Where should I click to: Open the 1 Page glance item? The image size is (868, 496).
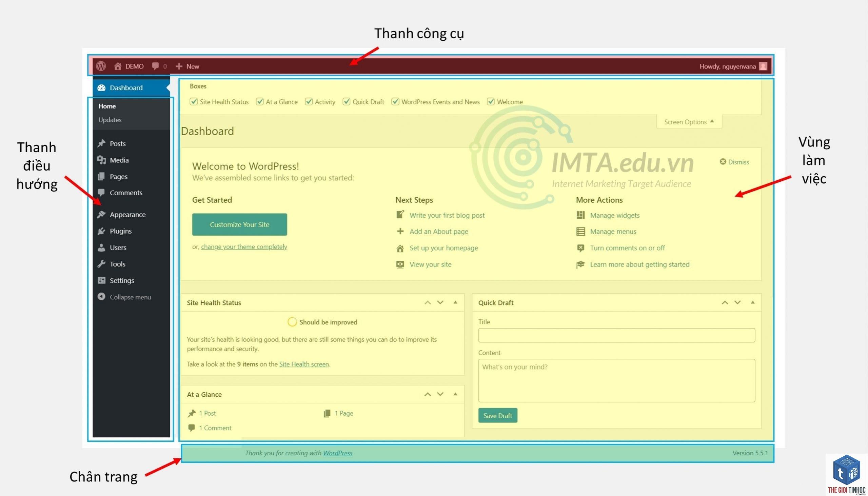pyautogui.click(x=344, y=413)
